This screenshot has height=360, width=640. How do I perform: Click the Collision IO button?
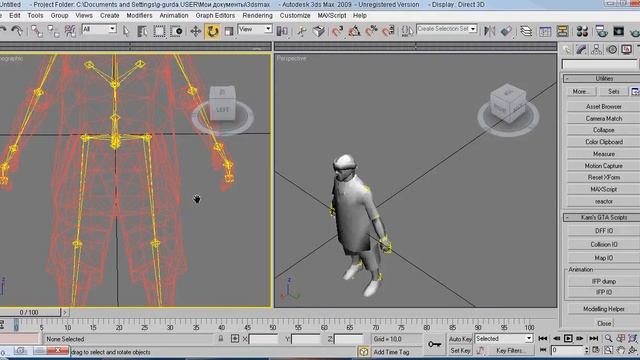(604, 244)
